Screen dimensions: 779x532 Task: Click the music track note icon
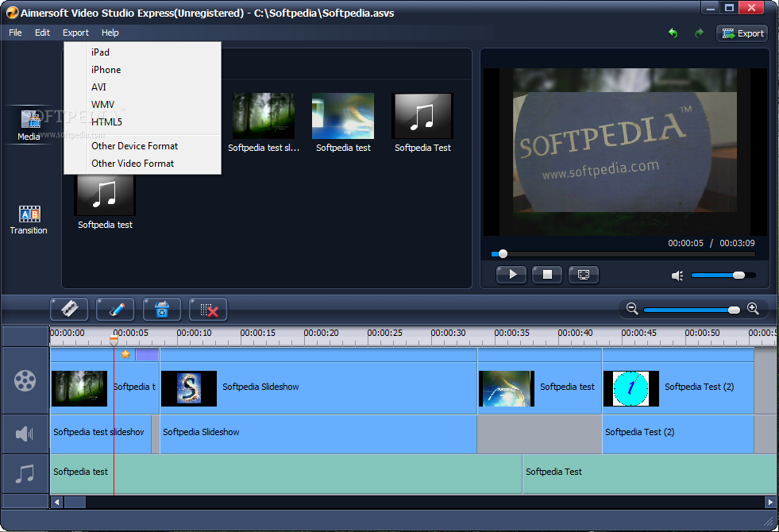pyautogui.click(x=25, y=474)
